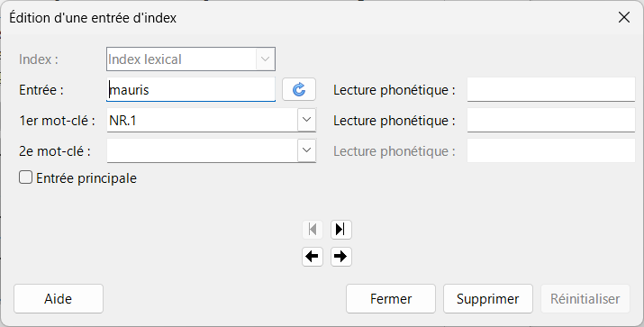This screenshot has width=644, height=327.
Task: Go to the first index entry icon
Action: click(x=313, y=229)
